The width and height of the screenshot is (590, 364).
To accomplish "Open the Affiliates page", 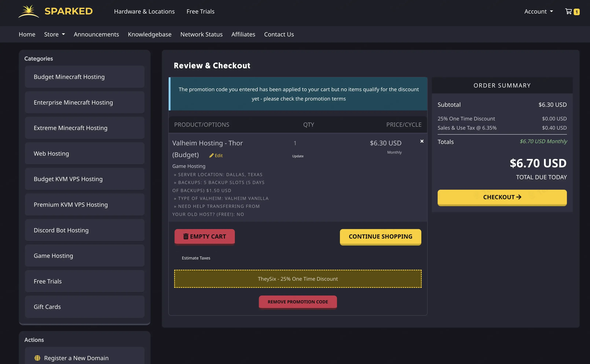I will click(x=243, y=34).
